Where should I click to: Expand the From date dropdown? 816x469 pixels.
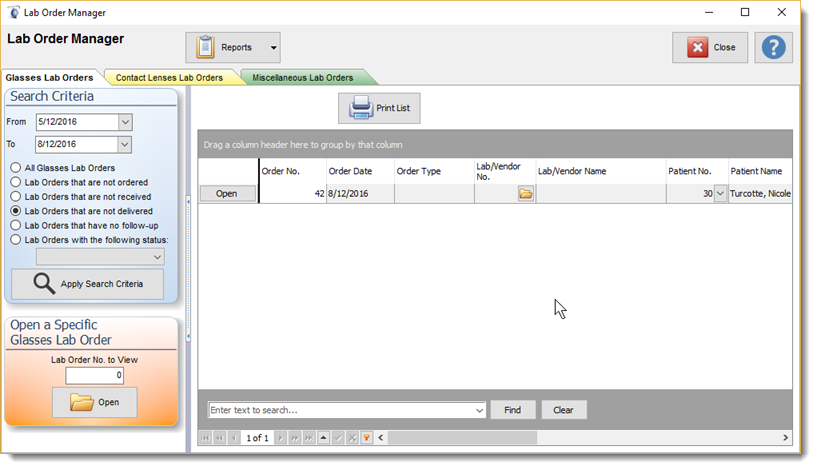coord(125,122)
